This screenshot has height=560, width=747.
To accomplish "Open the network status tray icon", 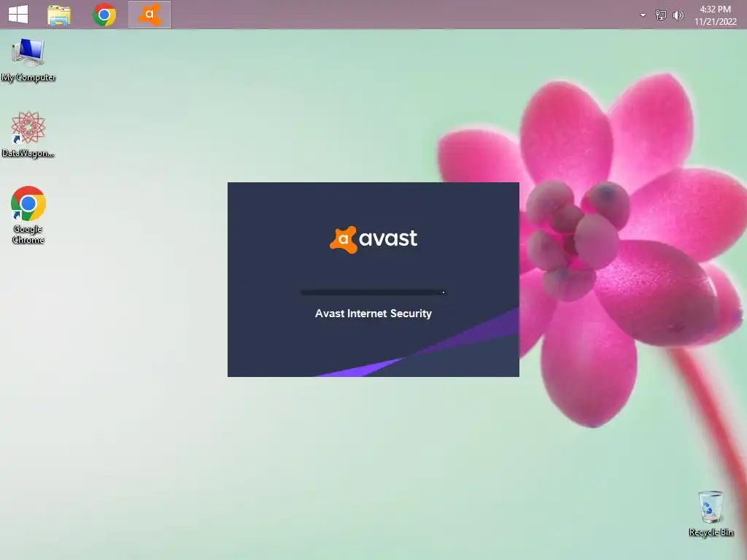I will click(x=661, y=15).
